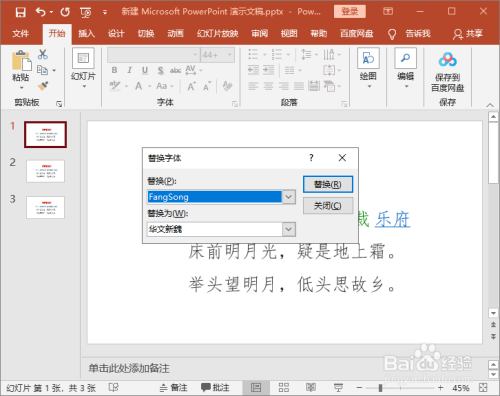Select slide 2 thumbnail
This screenshot has width=500, height=396.
[x=45, y=171]
